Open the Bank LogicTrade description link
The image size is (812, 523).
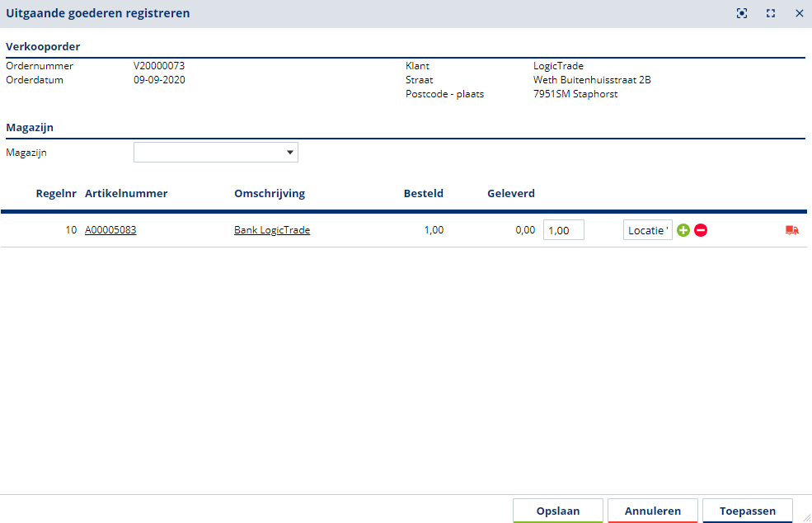click(x=272, y=230)
